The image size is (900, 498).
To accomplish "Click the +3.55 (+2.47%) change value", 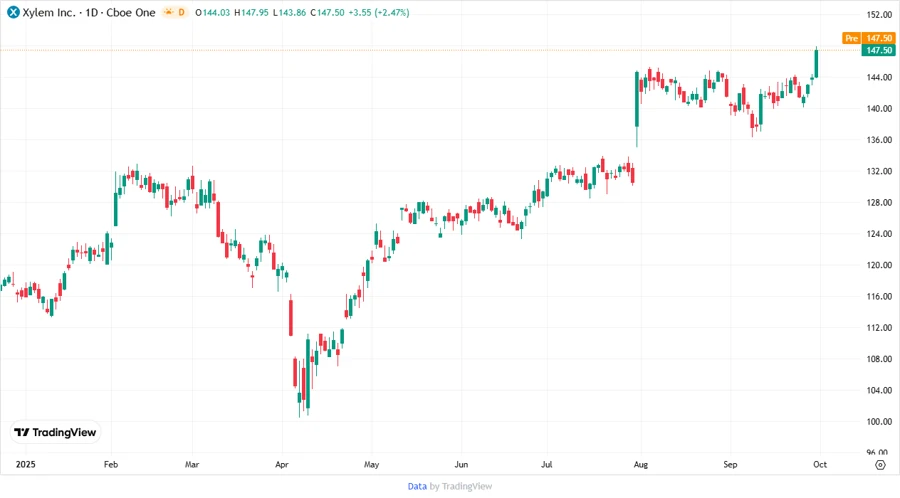I will pos(373,12).
